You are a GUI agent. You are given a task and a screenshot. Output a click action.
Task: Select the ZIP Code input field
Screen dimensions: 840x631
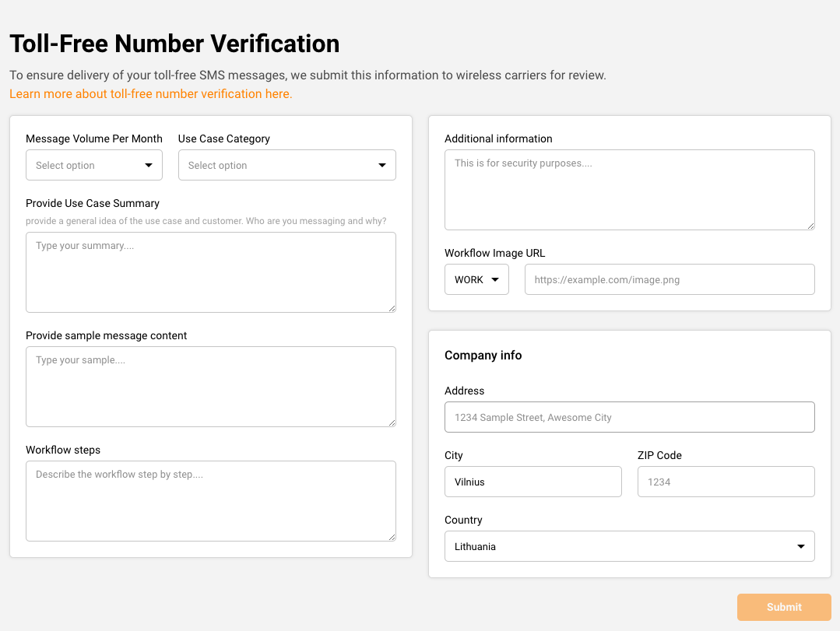pyautogui.click(x=726, y=482)
